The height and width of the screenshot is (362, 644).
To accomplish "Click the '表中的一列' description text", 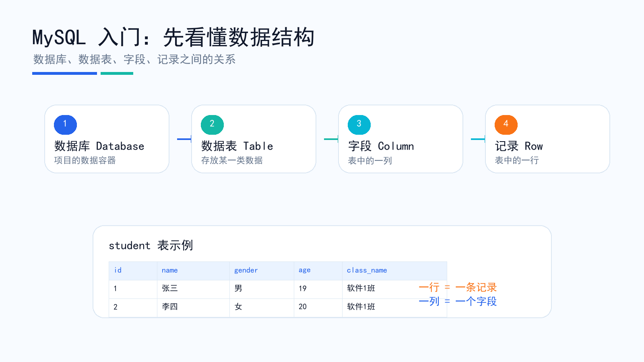I will coord(370,160).
